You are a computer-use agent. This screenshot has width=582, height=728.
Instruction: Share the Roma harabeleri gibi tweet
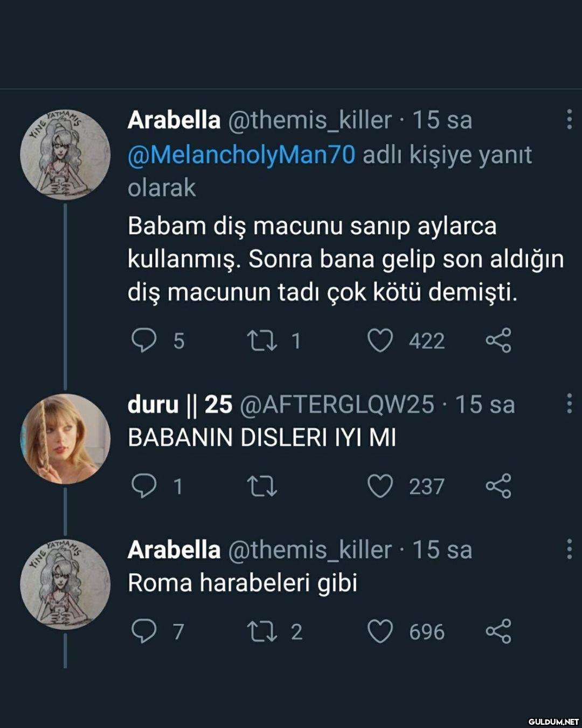tap(498, 631)
